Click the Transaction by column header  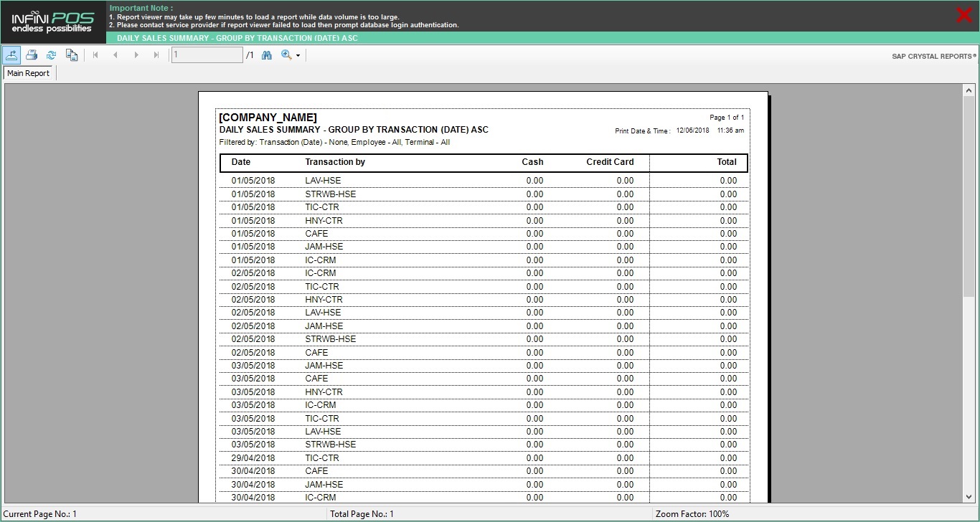(335, 162)
